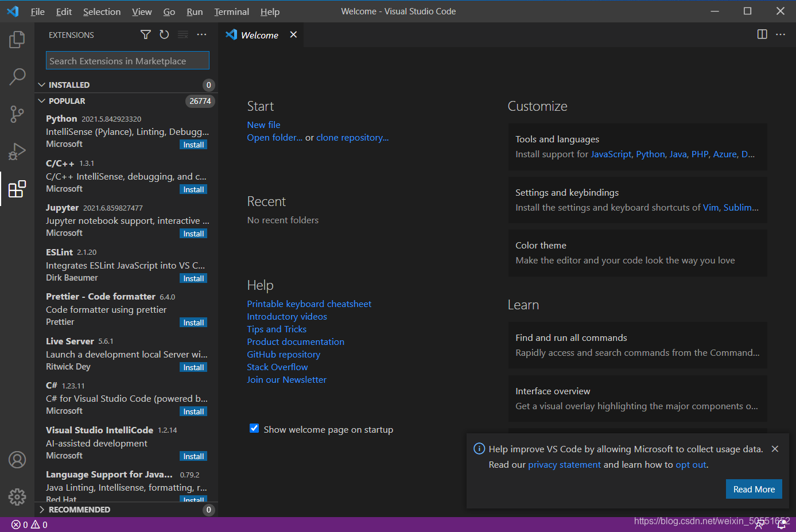Split the editor to the right
Viewport: 796px width, 532px height.
coord(762,34)
